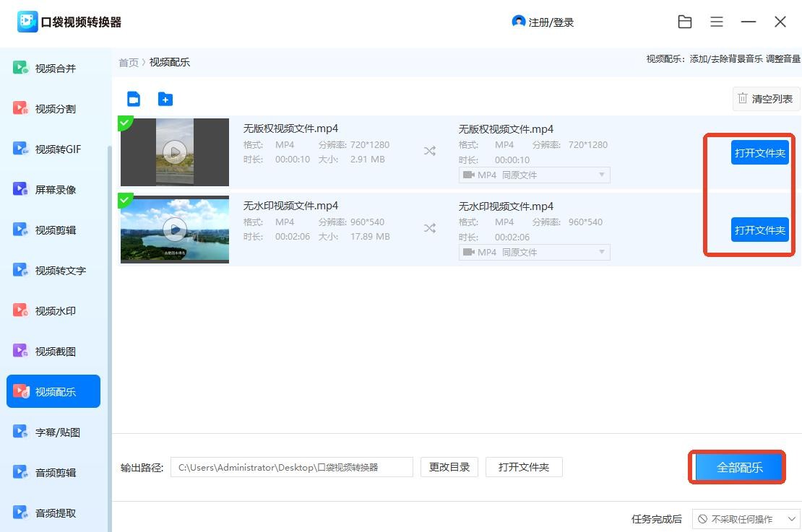Uncheck the 无水印视频文件.mp4 checkbox
The image size is (802, 532).
click(125, 200)
